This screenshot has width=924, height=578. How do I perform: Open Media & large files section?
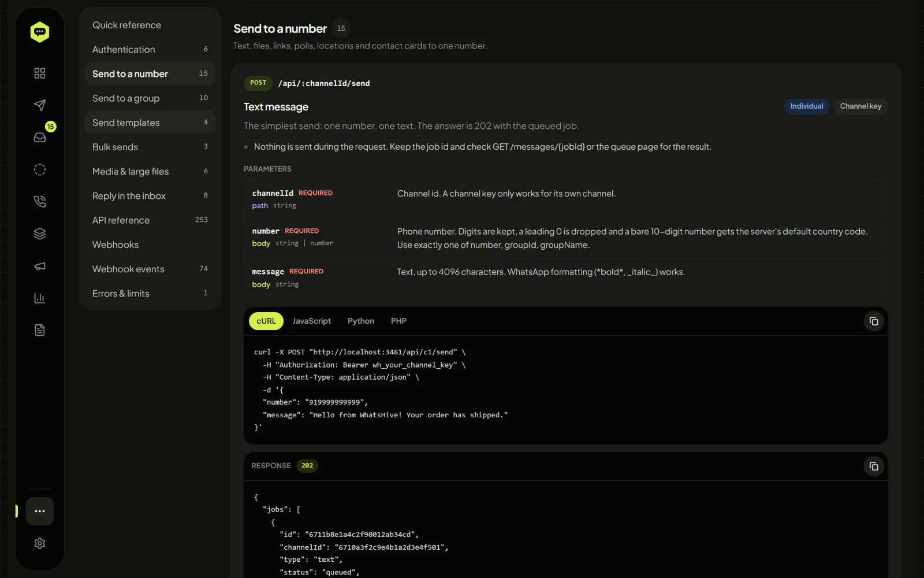pos(150,171)
